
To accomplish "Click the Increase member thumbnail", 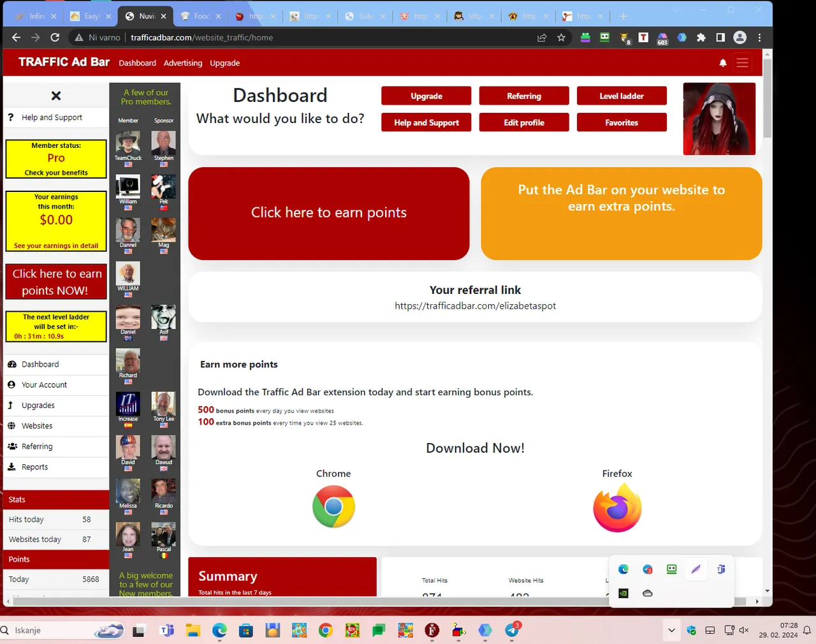I will click(128, 404).
